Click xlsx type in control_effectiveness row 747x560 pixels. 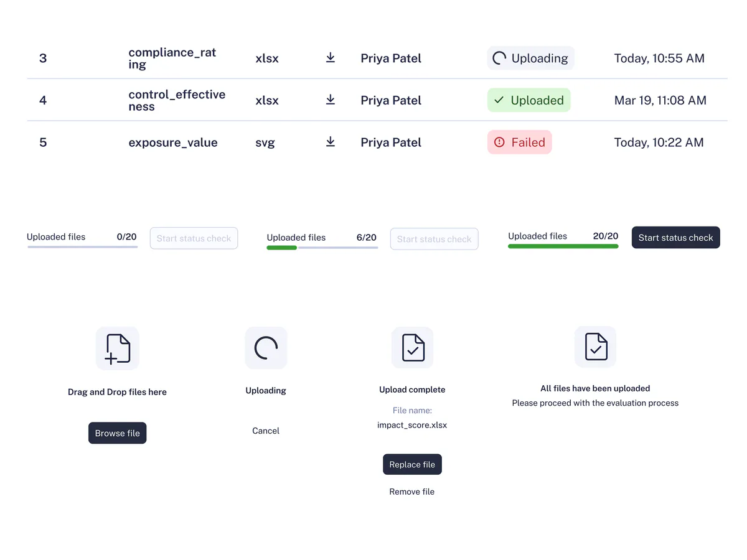267,100
